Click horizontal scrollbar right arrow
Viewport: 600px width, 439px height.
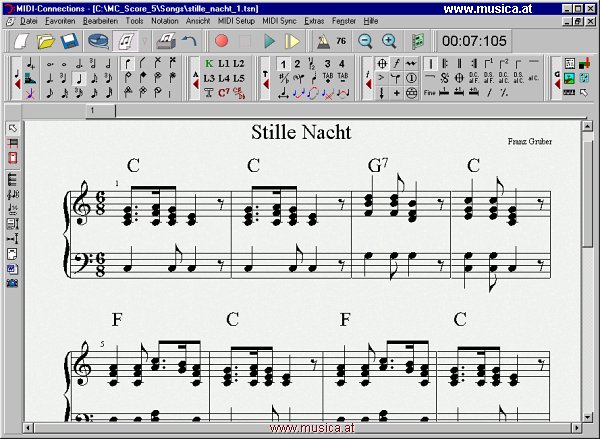pyautogui.click(x=577, y=427)
